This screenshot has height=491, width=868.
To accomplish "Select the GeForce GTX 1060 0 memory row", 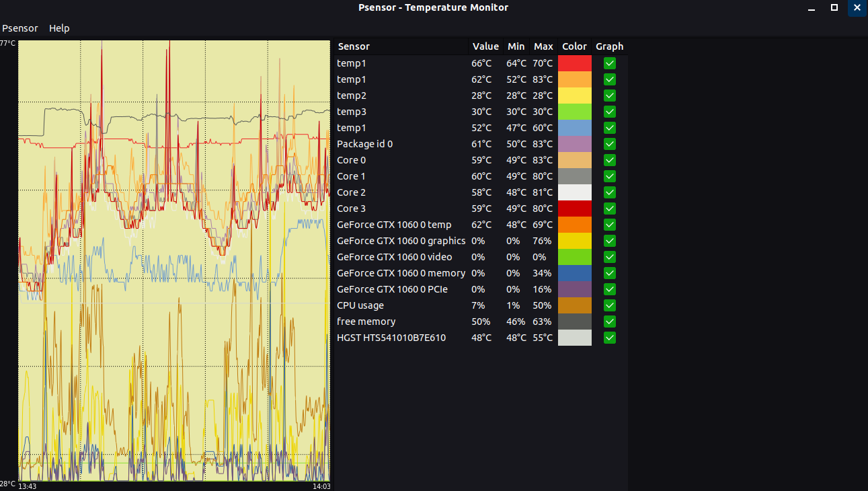I will pos(401,273).
